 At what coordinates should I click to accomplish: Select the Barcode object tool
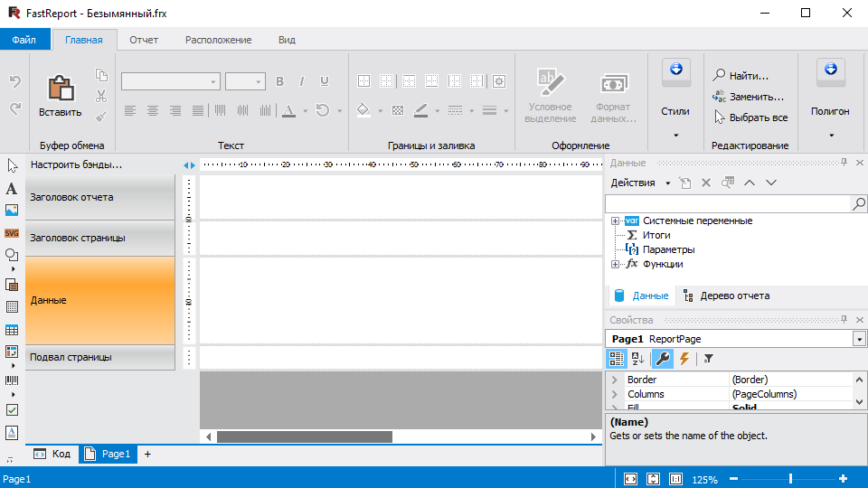[x=12, y=380]
